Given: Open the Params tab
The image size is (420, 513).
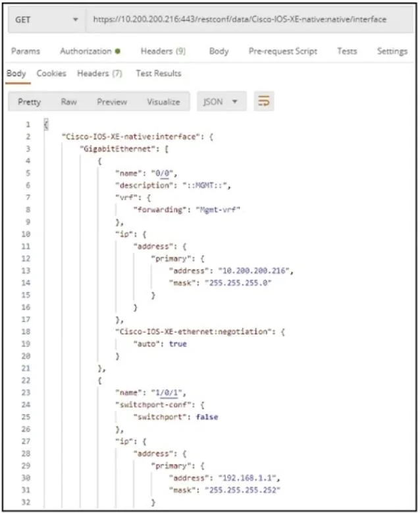Looking at the screenshot, I should pyautogui.click(x=26, y=51).
